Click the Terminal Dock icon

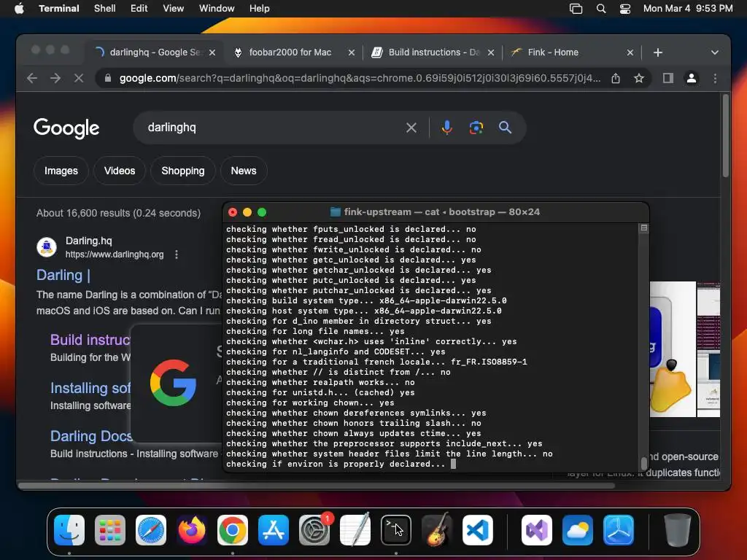[x=396, y=530]
